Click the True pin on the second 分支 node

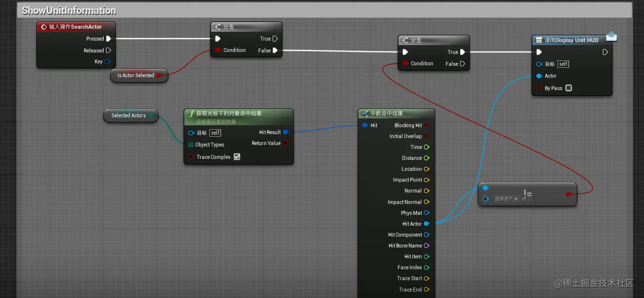tap(463, 52)
